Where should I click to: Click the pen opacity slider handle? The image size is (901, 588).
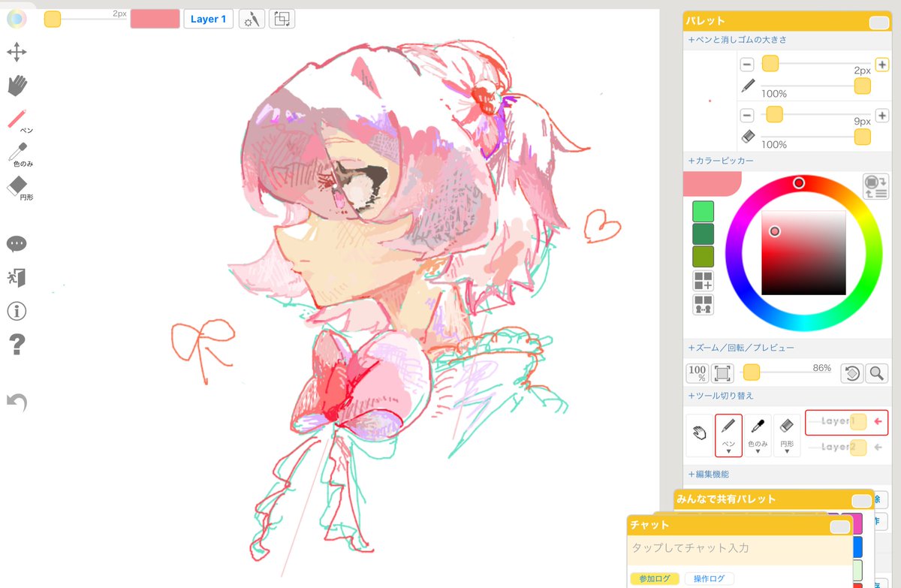point(863,86)
